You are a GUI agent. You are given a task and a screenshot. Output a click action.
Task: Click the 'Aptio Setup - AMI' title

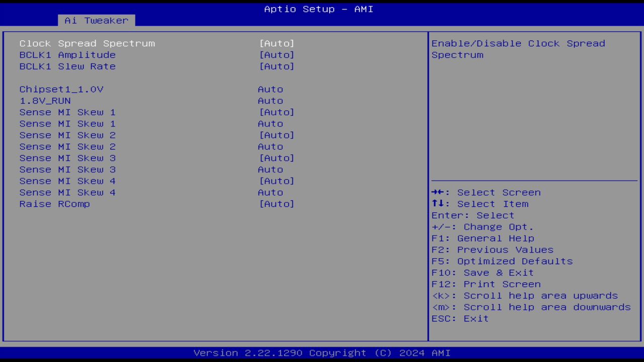[x=319, y=9]
